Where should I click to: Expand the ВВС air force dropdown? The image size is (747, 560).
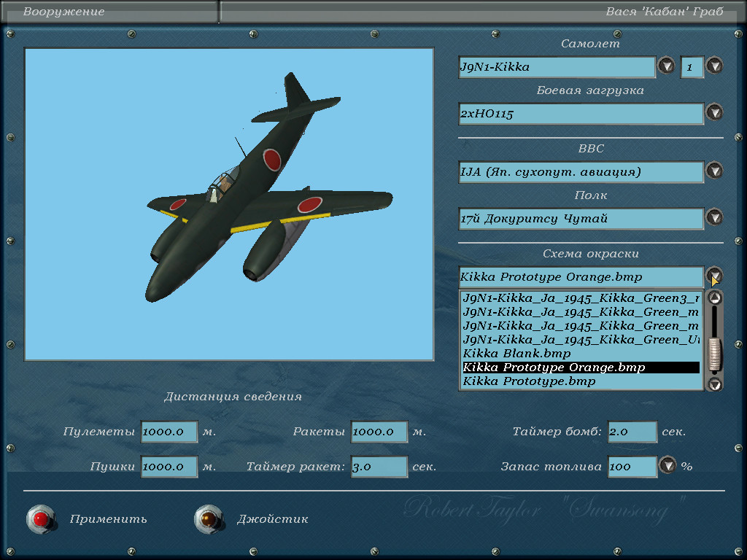pos(714,171)
